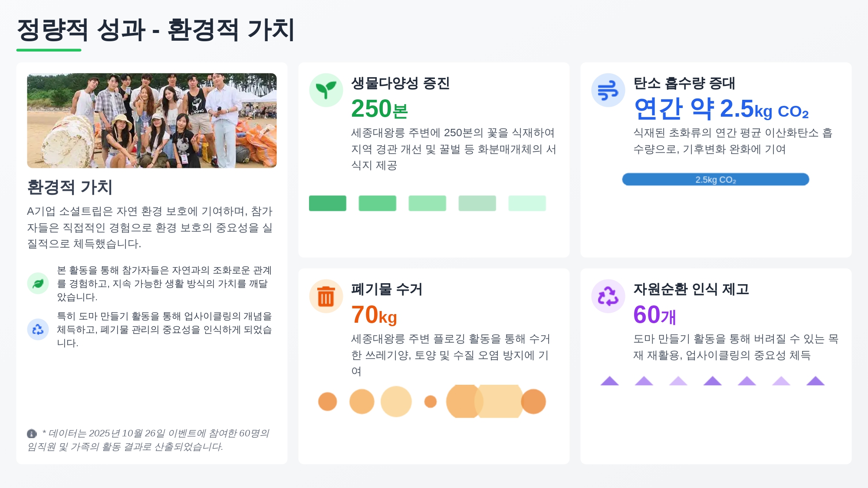The height and width of the screenshot is (488, 868).
Task: Click the 자원순환 인식 제고 heading
Action: [691, 289]
